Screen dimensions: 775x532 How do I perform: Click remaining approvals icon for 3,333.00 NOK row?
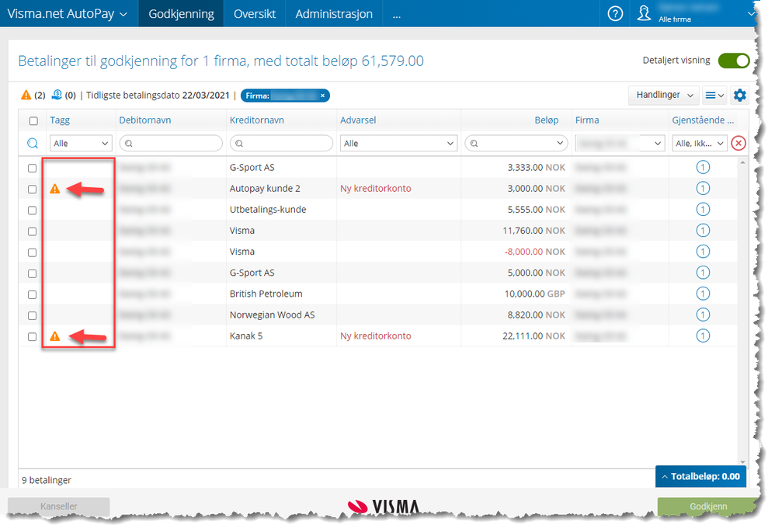coord(703,168)
